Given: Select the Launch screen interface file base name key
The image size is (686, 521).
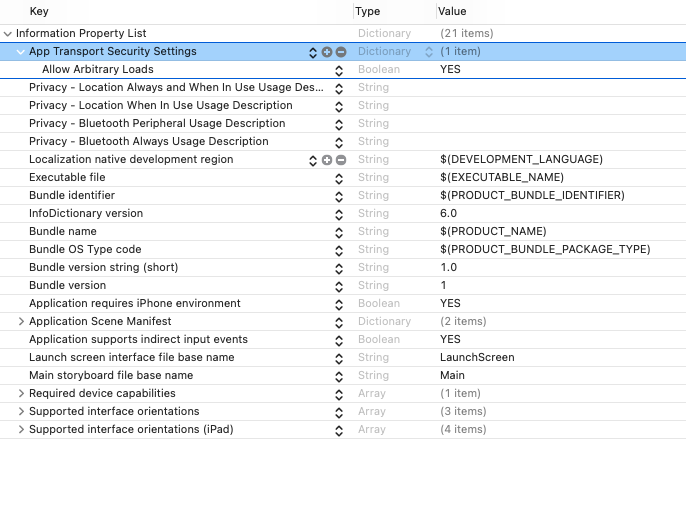Looking at the screenshot, I should (x=132, y=357).
